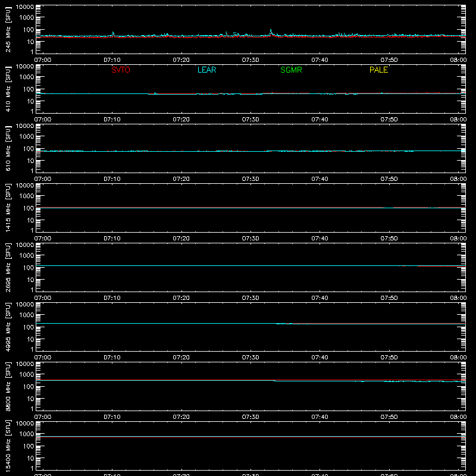Select the 1415 MHz [SFU] axis title
The image size is (476, 476).
(8, 208)
